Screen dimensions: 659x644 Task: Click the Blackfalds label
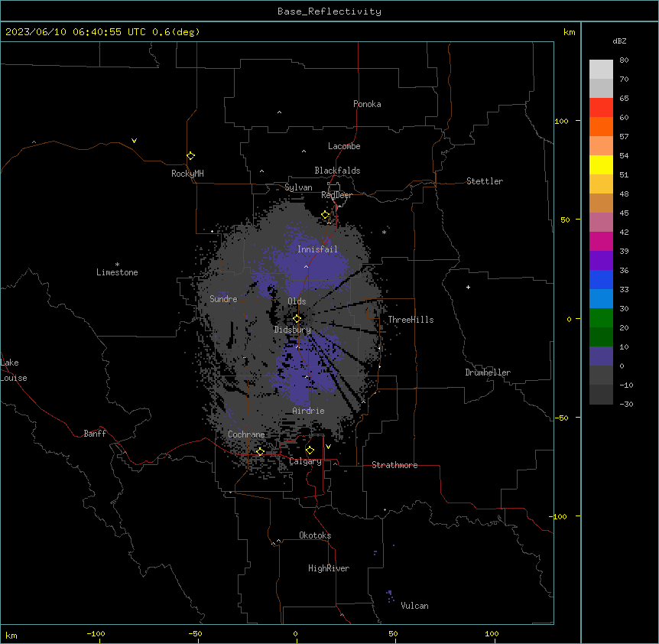337,171
